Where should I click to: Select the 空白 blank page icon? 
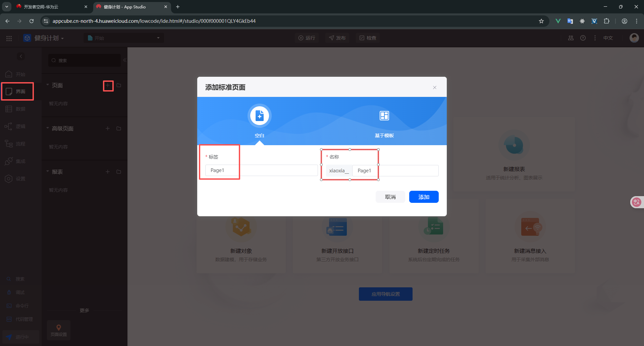(259, 116)
